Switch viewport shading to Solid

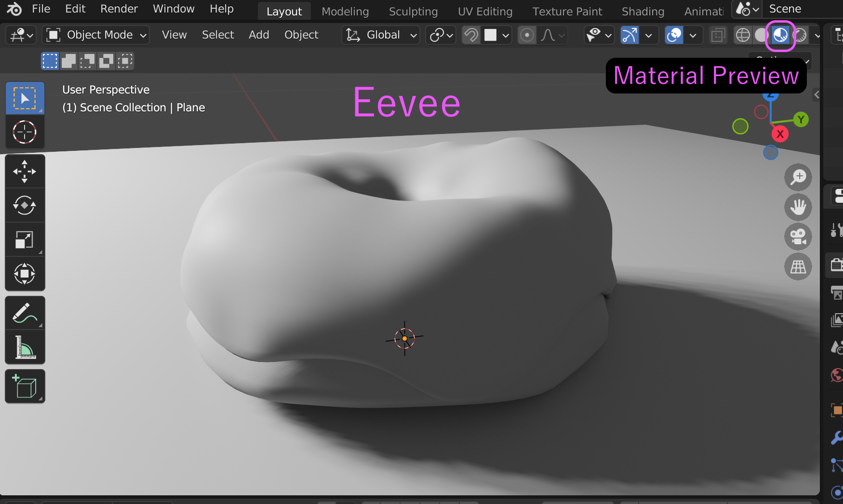tap(761, 35)
